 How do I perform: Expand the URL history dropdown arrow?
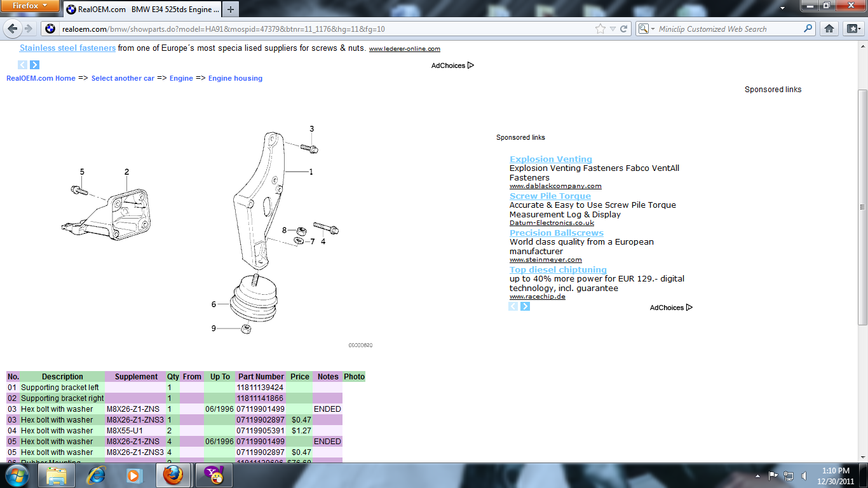[613, 29]
